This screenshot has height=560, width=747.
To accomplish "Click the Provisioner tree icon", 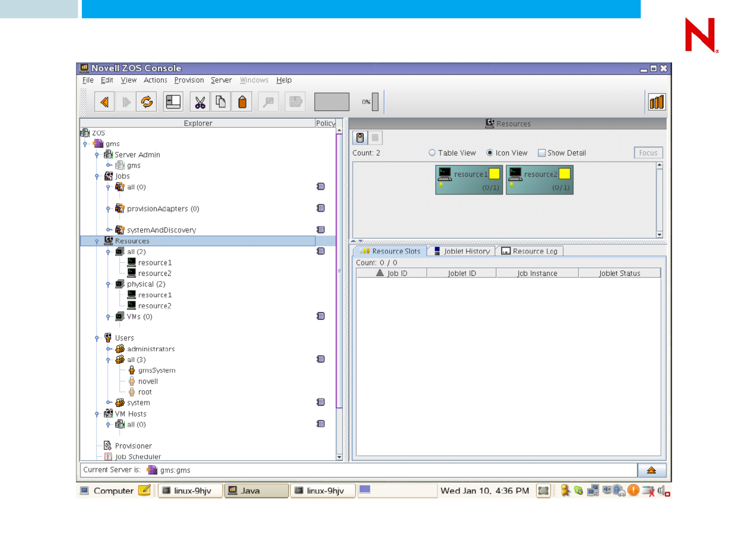I will click(x=108, y=445).
